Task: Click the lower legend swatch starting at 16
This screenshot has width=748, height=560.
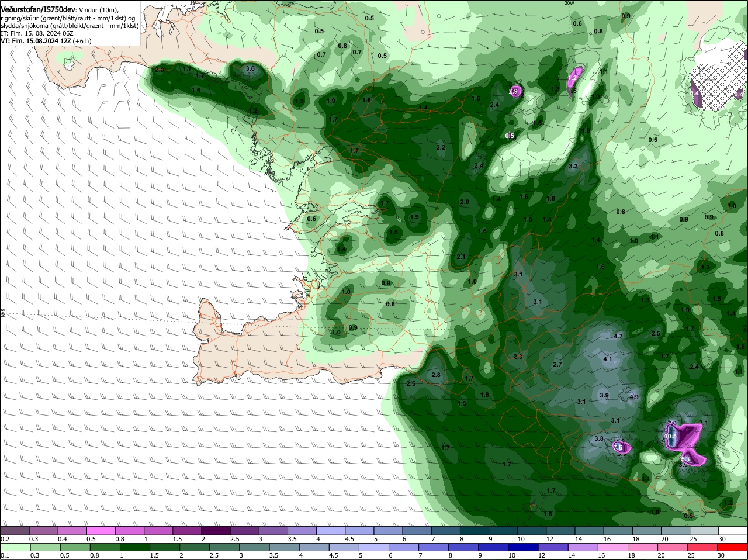Action: pyautogui.click(x=613, y=547)
